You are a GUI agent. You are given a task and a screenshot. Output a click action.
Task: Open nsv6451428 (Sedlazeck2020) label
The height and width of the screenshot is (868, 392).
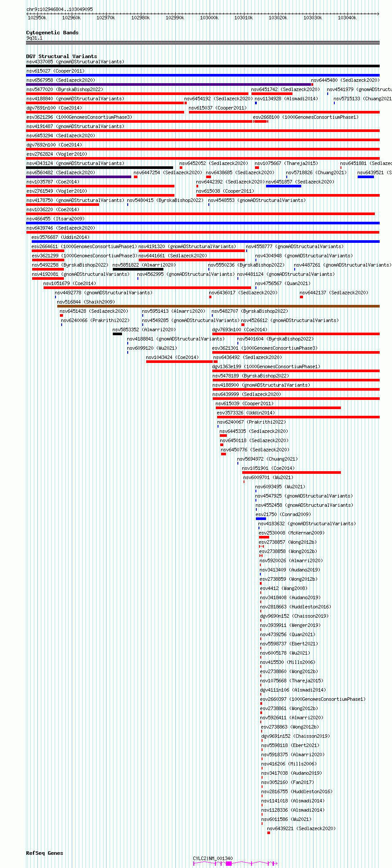94,311
